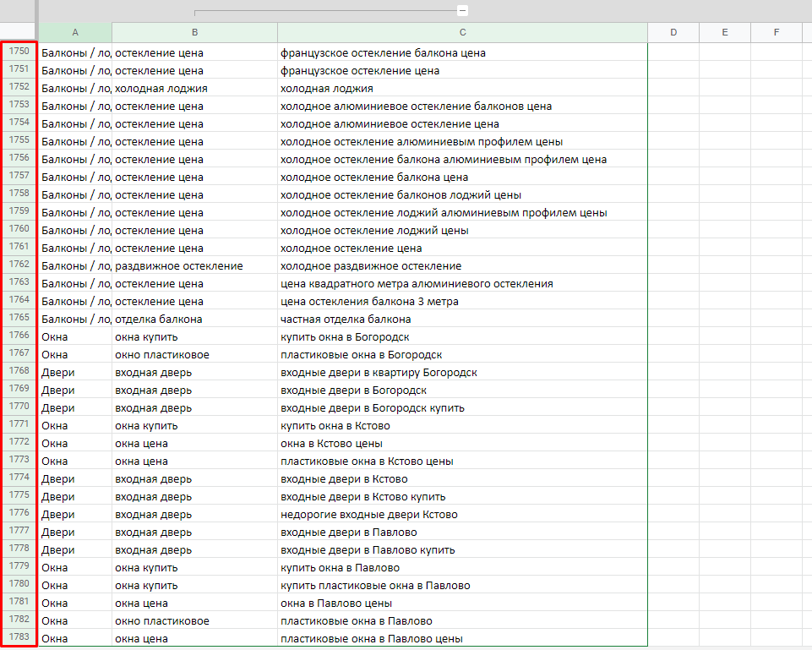Select column A header
Screen dimensions: 812x650
click(x=75, y=32)
